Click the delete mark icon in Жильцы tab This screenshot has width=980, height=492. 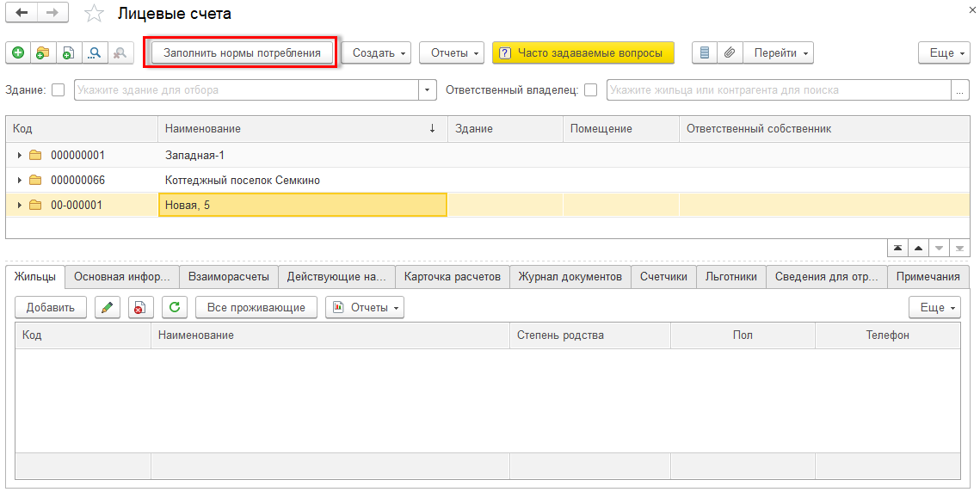click(x=140, y=307)
